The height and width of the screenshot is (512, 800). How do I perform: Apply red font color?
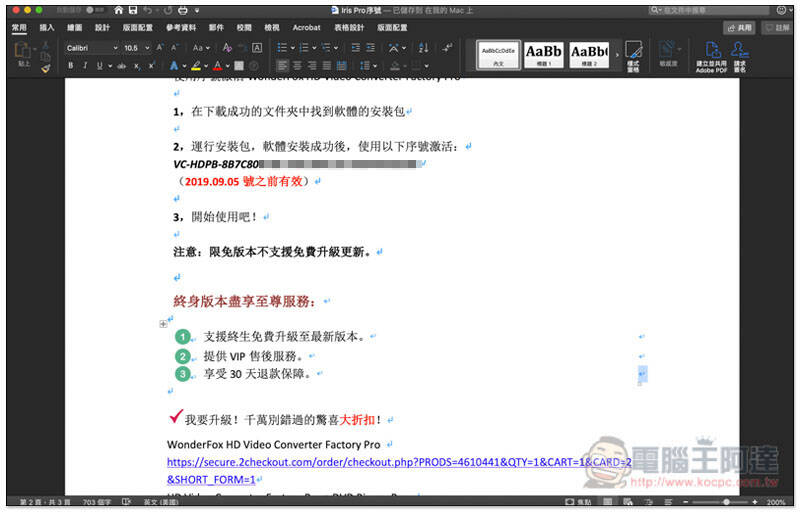218,65
